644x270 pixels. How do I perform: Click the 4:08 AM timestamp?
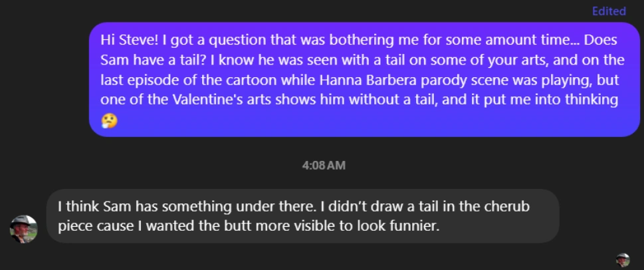point(323,164)
